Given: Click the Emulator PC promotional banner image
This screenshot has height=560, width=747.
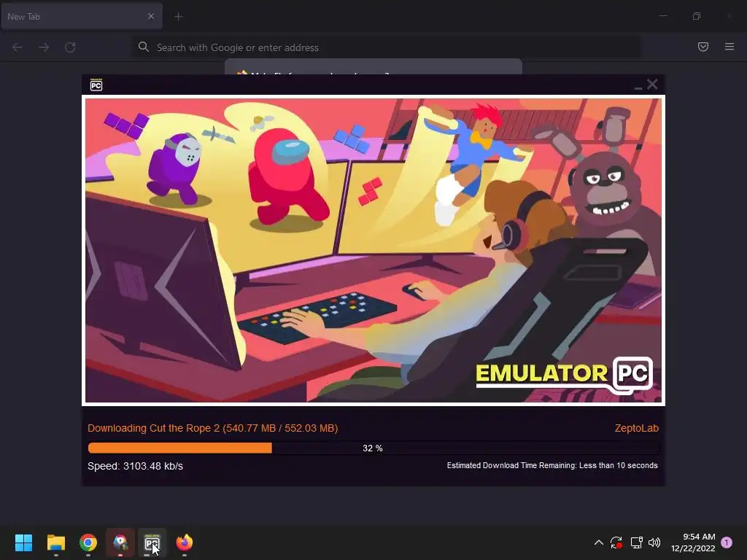Looking at the screenshot, I should click(373, 251).
